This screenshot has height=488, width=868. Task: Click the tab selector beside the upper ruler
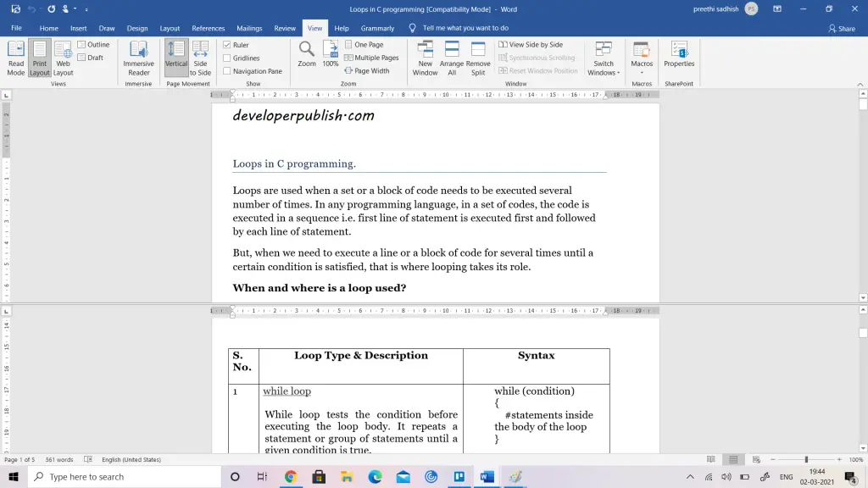pyautogui.click(x=6, y=95)
